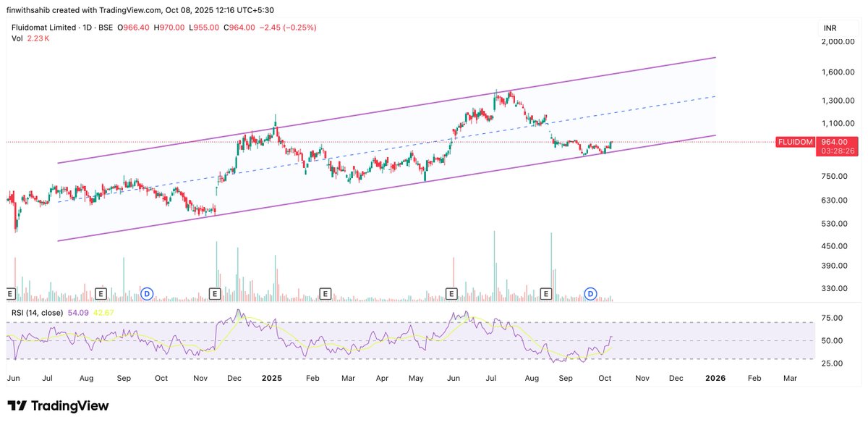
Task: Select the red FLUIDOM price tag on the axis
Action: [795, 142]
